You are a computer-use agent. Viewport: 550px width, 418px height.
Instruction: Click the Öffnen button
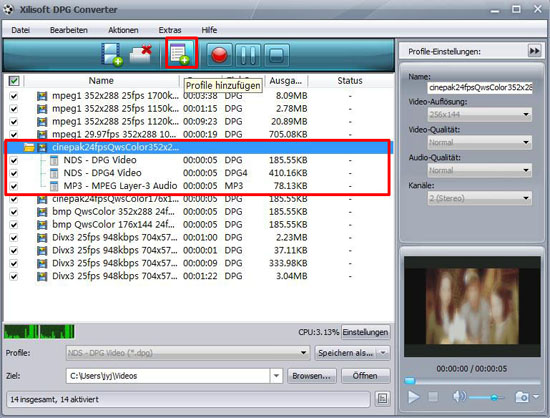pos(365,376)
